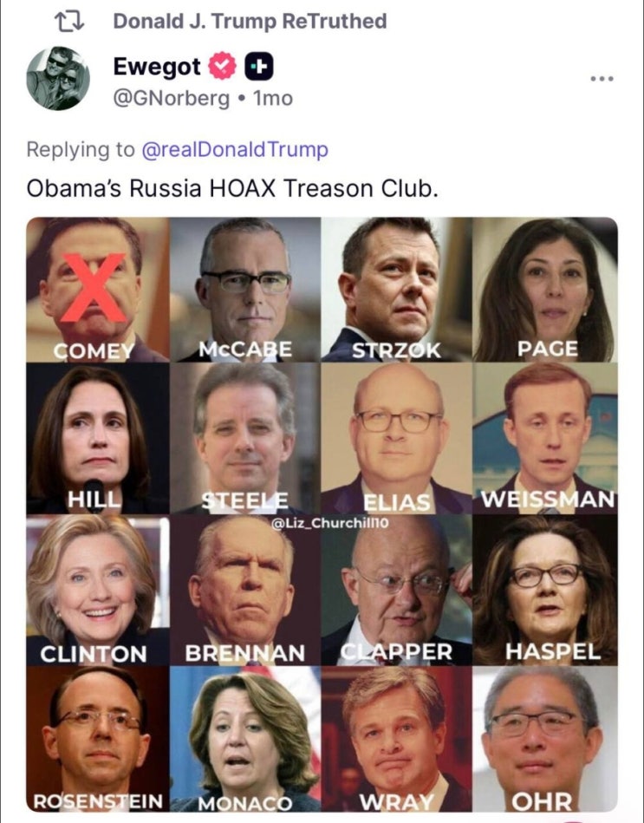Screen dimensions: 644x823
Task: Click the @Liz_Churchill10 watermark on image
Action: [x=330, y=523]
